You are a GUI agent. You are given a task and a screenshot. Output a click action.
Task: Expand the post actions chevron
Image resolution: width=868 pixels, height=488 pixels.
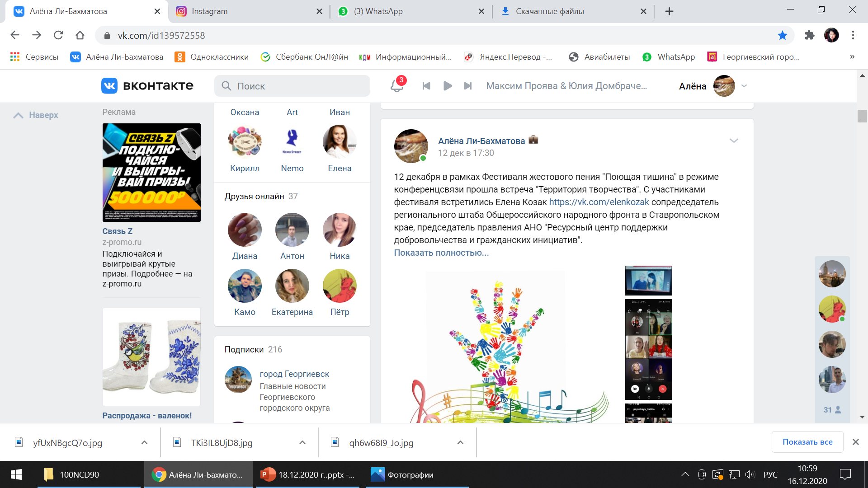tap(734, 141)
